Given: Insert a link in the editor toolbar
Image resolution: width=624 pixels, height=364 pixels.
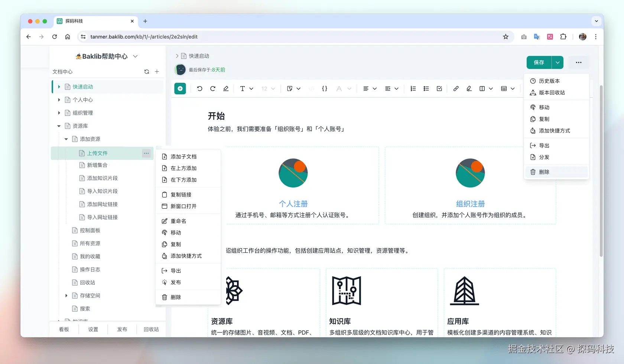Looking at the screenshot, I should click(x=456, y=89).
